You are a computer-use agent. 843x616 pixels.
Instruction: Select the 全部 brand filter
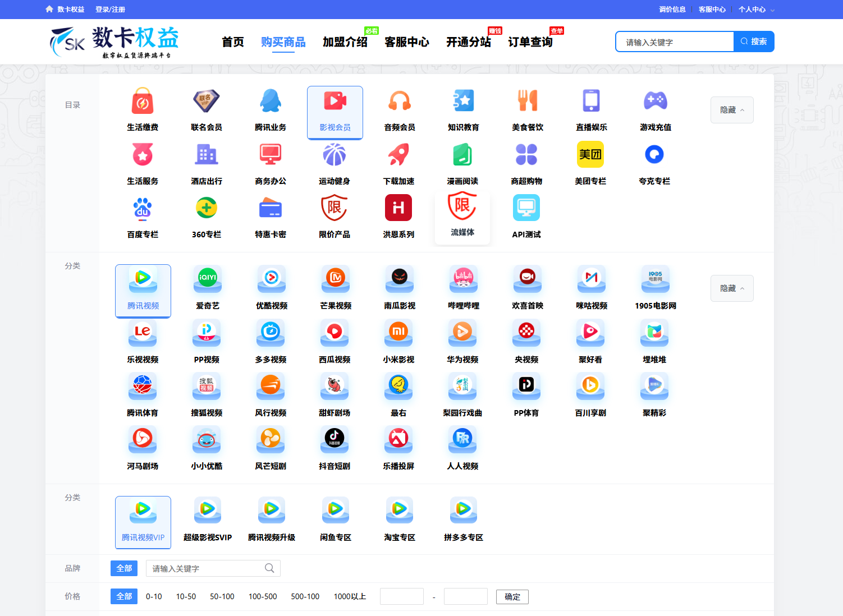(x=124, y=568)
